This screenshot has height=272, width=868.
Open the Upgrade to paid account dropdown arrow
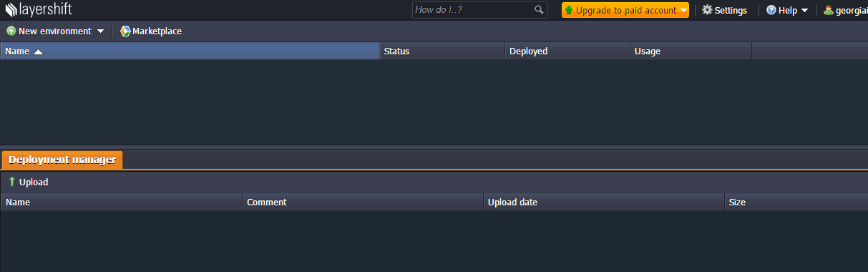coord(683,11)
